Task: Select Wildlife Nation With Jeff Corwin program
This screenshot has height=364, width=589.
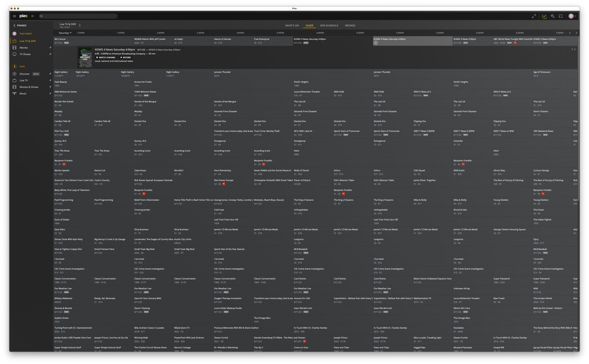Action: (153, 41)
